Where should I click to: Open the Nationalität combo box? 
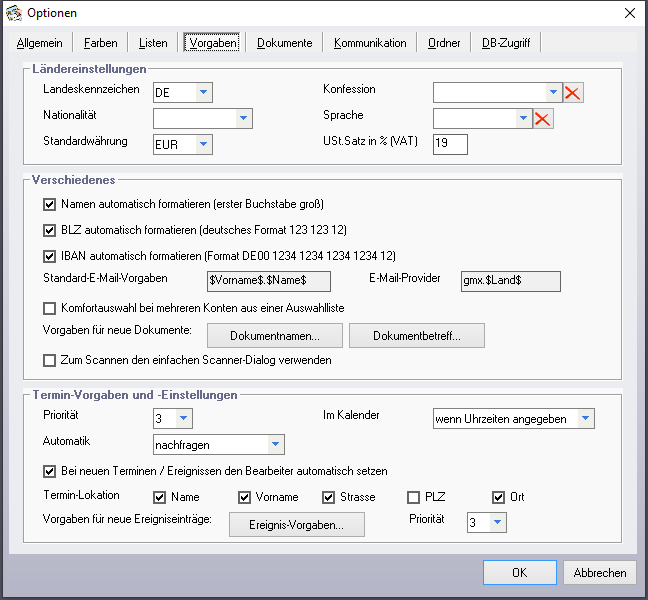[x=243, y=119]
